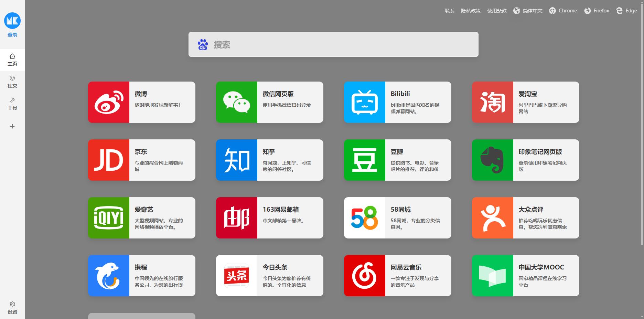
Task: Click the Chrome extension link
Action: [563, 11]
